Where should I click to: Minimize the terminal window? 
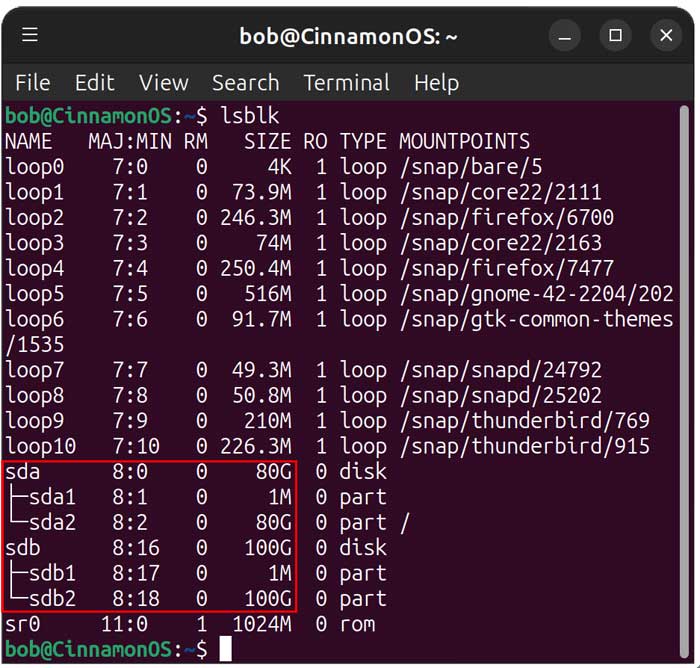564,35
